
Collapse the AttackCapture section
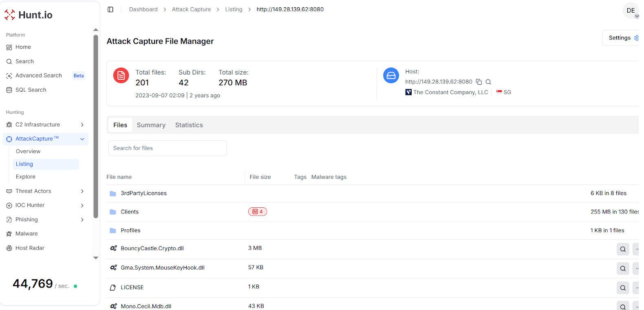pos(82,139)
